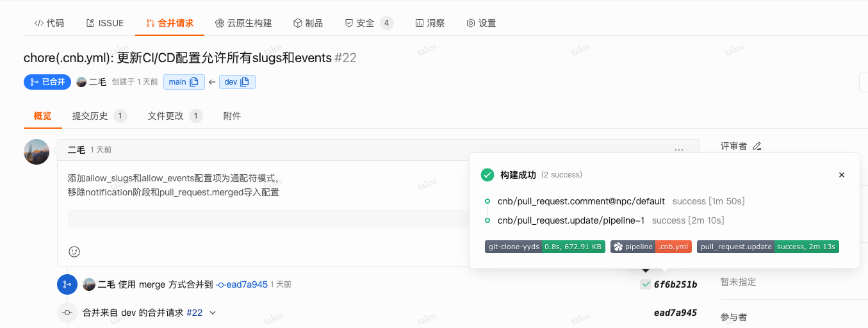Copy the dev branch name icon

pos(246,82)
